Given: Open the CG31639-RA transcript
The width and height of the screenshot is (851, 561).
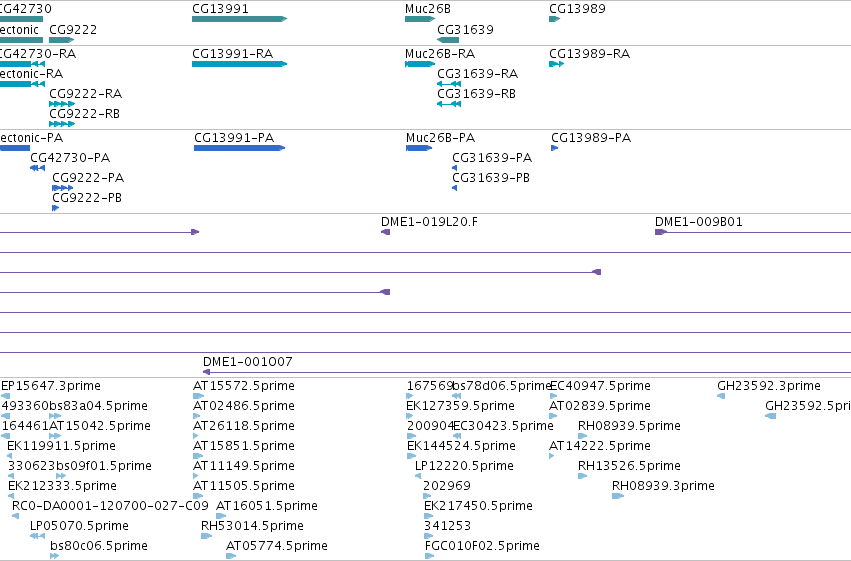Looking at the screenshot, I should (478, 74).
